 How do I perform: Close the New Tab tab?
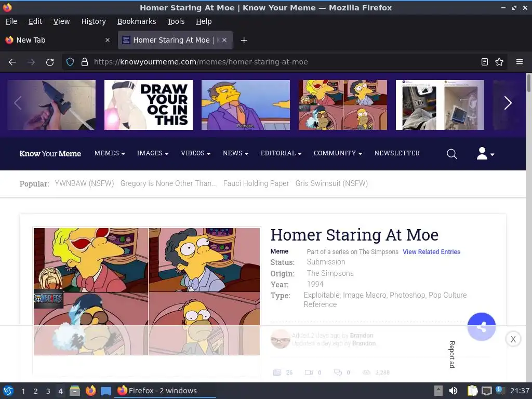tap(108, 40)
